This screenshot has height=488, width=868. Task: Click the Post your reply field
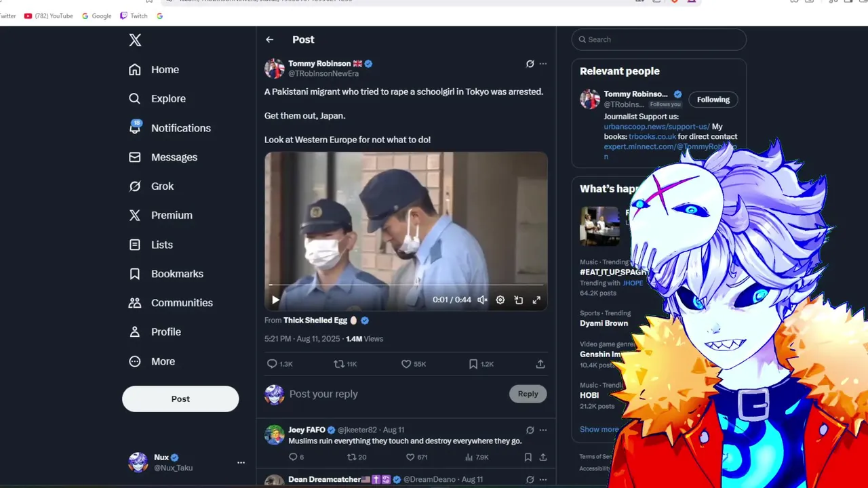pyautogui.click(x=397, y=394)
